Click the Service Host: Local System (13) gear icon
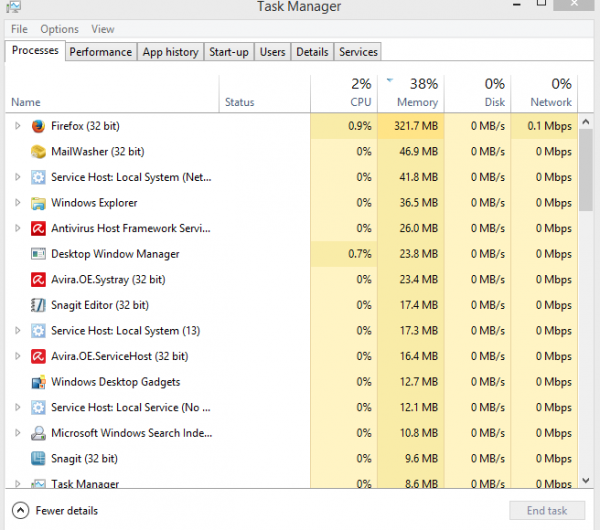This screenshot has height=530, width=600. coord(38,331)
